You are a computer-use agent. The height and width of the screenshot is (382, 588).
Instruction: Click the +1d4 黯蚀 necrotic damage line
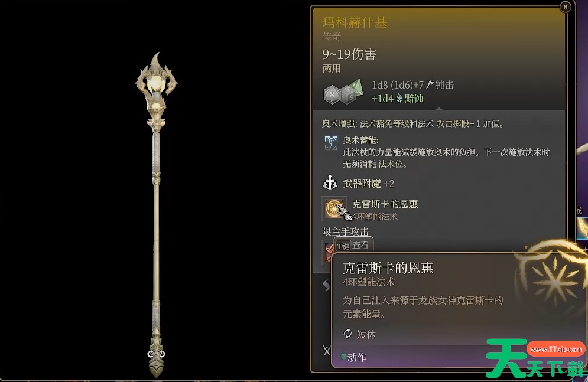tap(398, 99)
